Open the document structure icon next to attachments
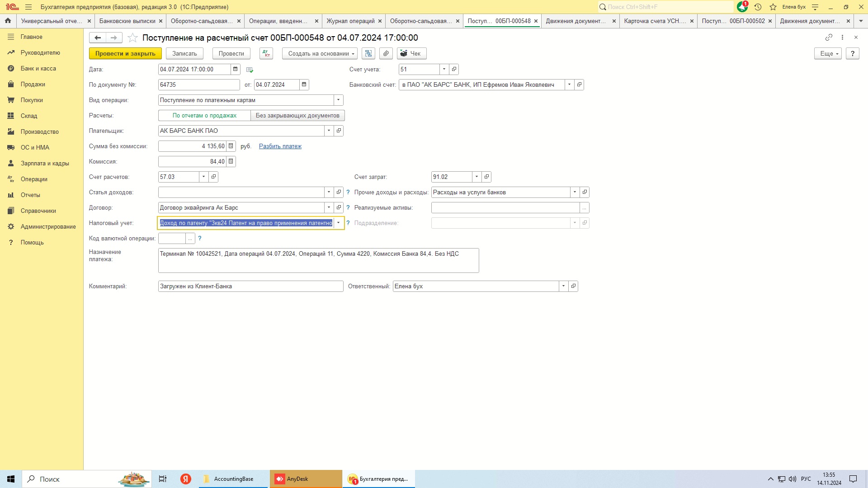Screen dimensions: 868x488 pyautogui.click(x=368, y=53)
